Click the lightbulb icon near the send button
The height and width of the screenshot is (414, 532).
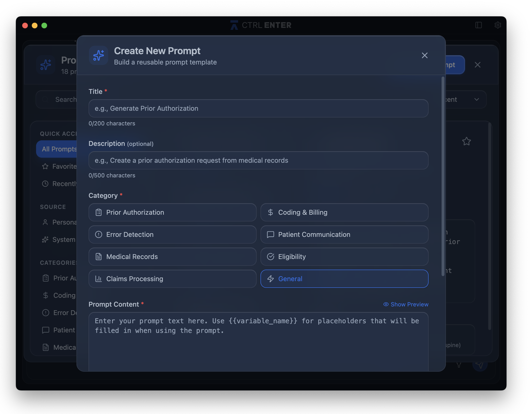459,365
